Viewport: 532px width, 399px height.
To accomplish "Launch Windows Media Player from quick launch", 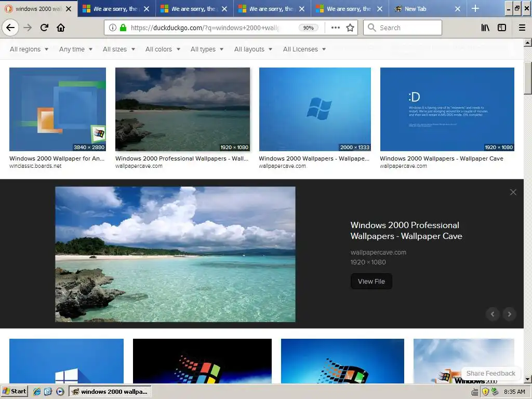I will click(60, 392).
